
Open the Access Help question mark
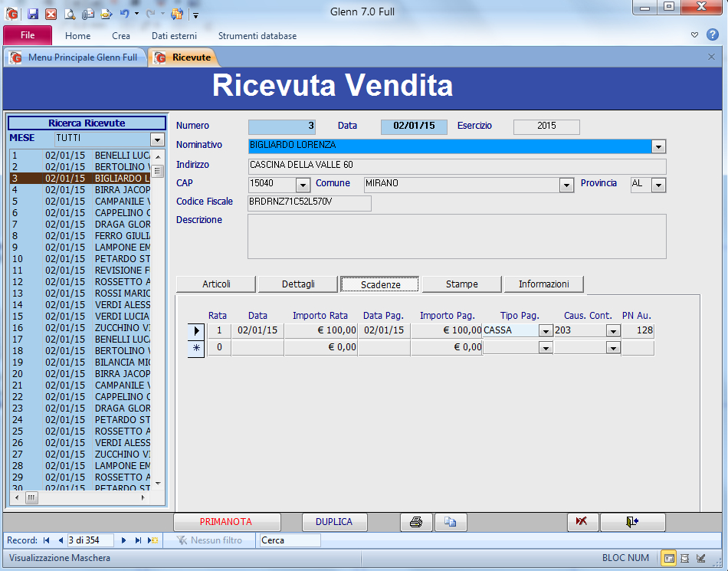[x=713, y=34]
